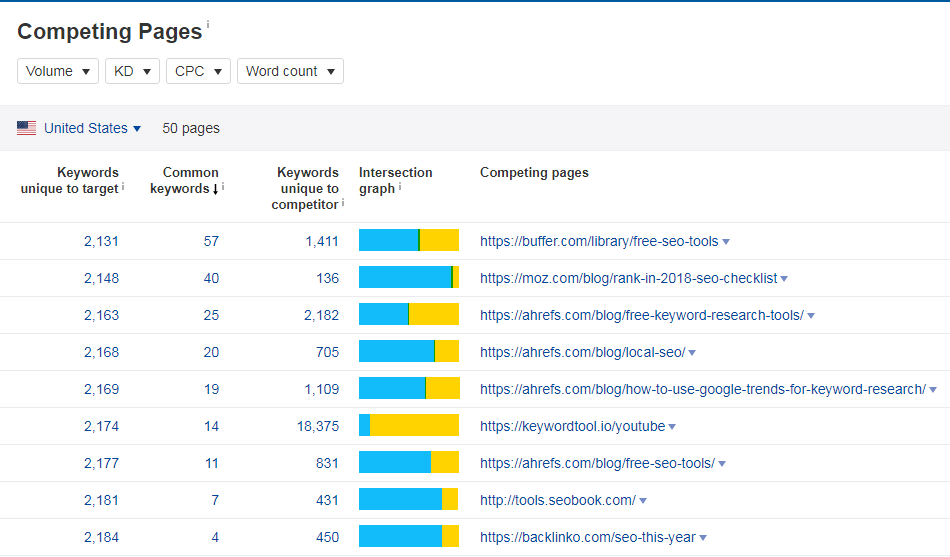
Task: Click intersection graph bar for buffer.com row
Action: (409, 240)
